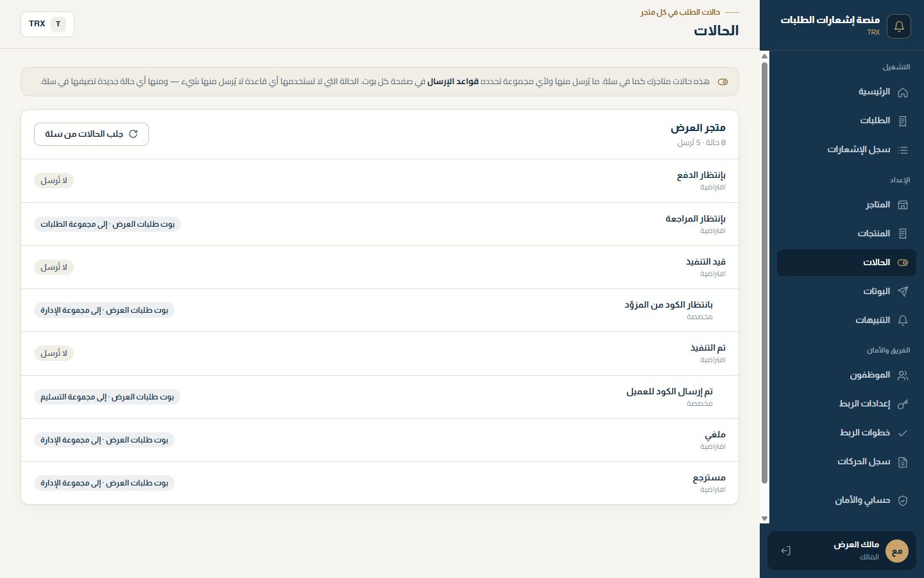Click the document icon next to المنتجات

click(903, 234)
